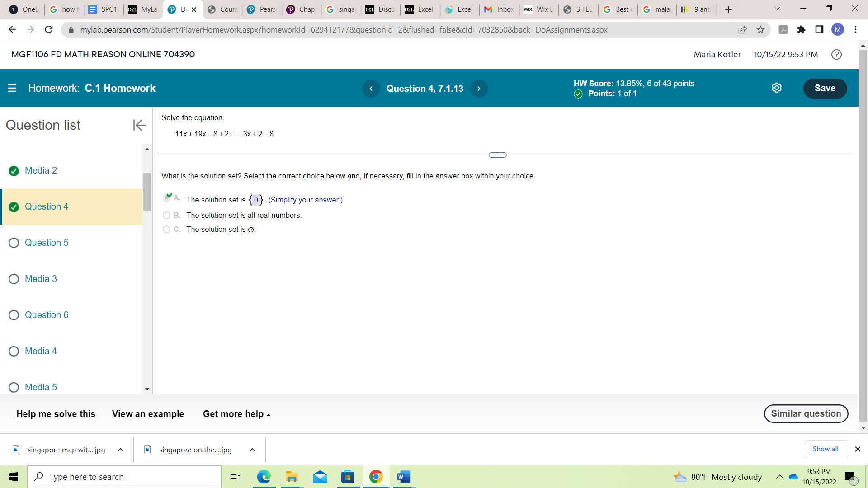Select option C empty set
868x488 pixels.
coord(166,230)
